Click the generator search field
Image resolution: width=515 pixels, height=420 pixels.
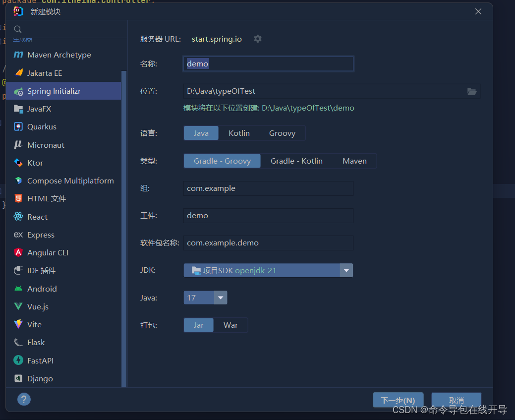pos(67,29)
